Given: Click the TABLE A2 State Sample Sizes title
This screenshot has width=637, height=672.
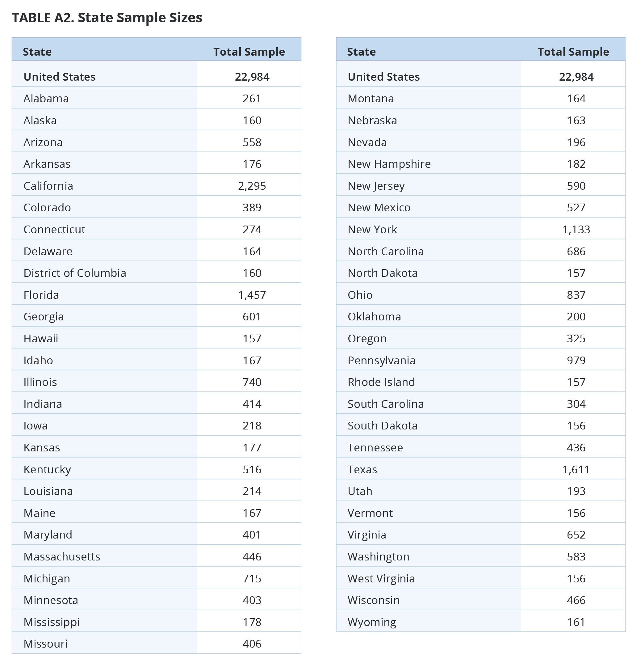Looking at the screenshot, I should coord(107,18).
